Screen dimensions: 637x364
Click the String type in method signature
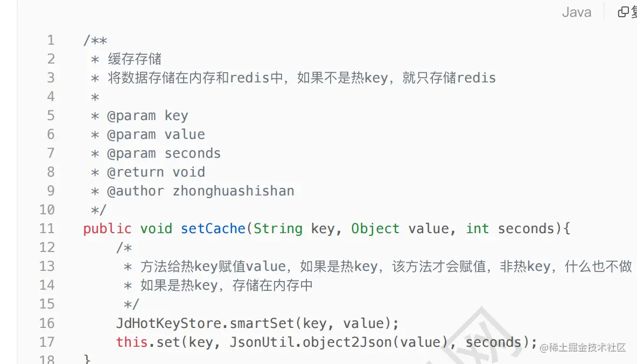[x=278, y=228]
